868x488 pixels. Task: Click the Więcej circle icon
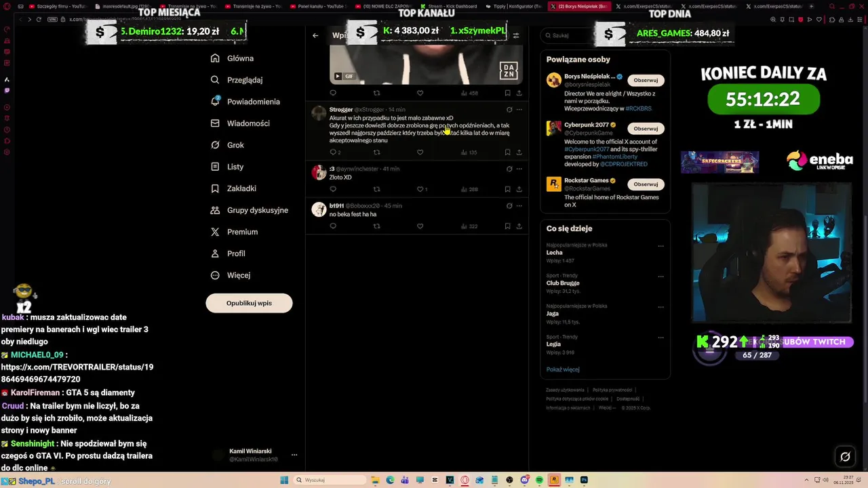pyautogui.click(x=215, y=275)
